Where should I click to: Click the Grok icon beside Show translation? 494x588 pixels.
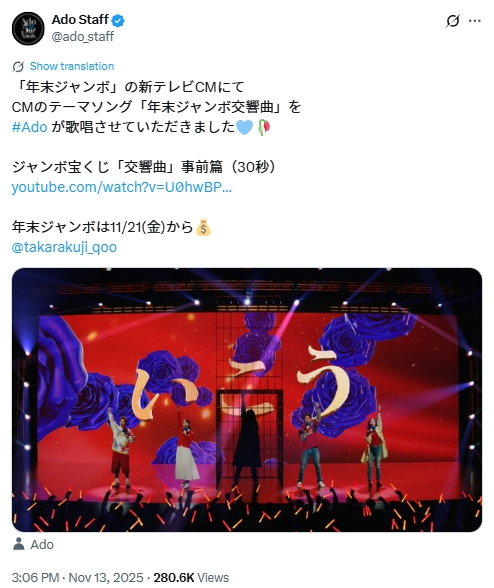[x=18, y=67]
